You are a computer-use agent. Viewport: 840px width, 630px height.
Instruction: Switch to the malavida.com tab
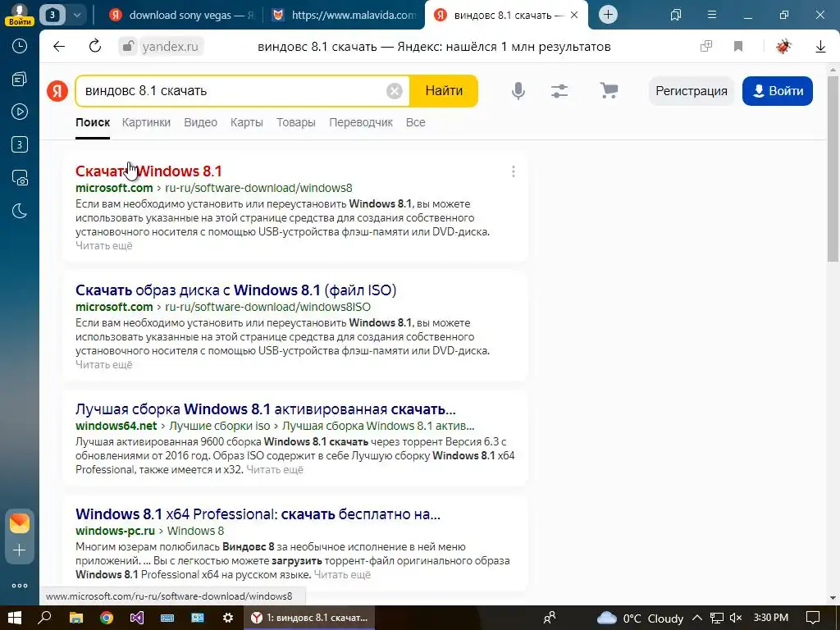pyautogui.click(x=345, y=15)
